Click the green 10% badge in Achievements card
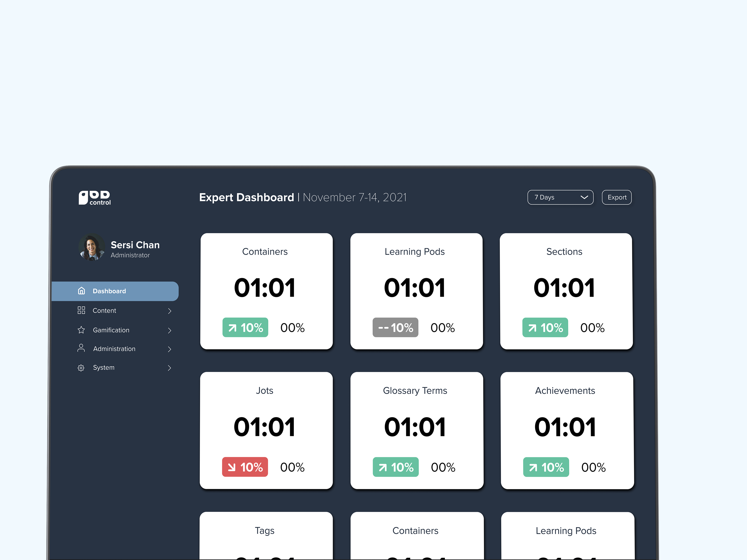 pyautogui.click(x=546, y=467)
